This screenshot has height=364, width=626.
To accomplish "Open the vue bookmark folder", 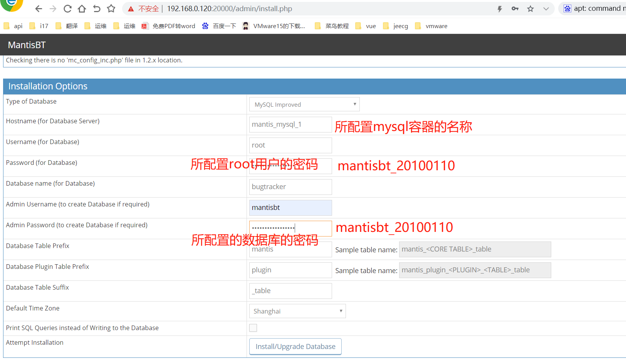I will (366, 26).
